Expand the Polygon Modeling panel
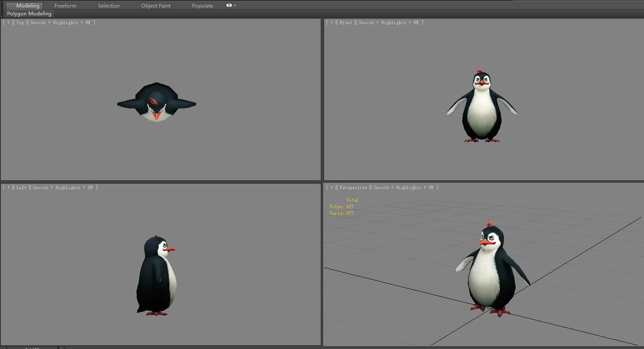Image resolution: width=644 pixels, height=349 pixels. click(29, 14)
